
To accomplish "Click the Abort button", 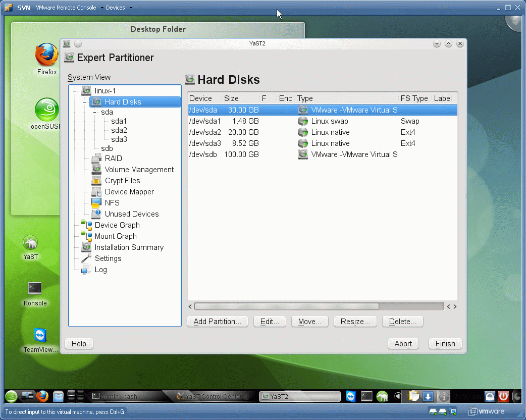I will tap(403, 343).
